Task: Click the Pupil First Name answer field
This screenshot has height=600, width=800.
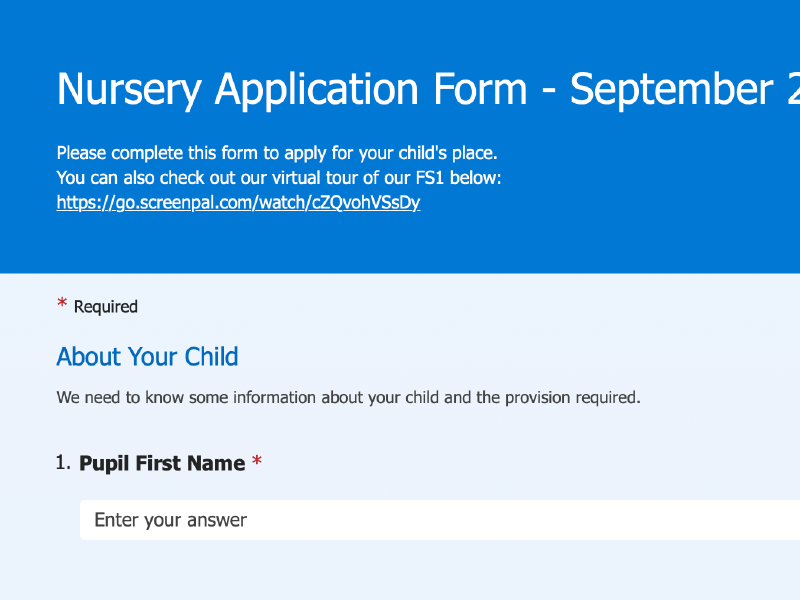Action: point(440,520)
